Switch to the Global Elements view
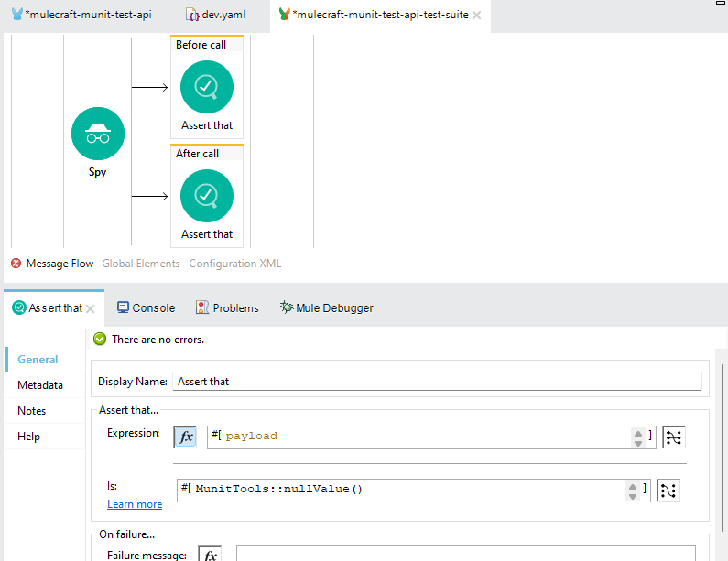 coord(141,264)
